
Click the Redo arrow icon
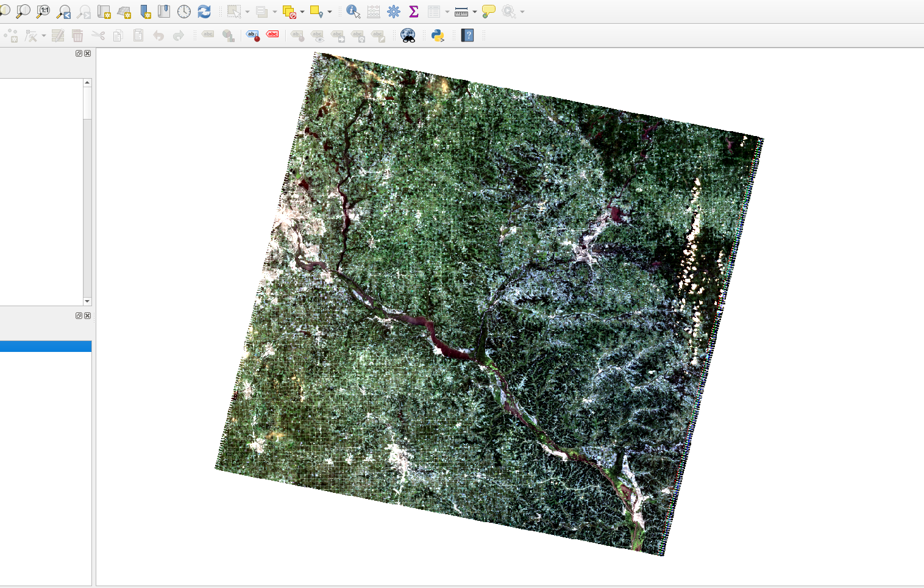179,35
